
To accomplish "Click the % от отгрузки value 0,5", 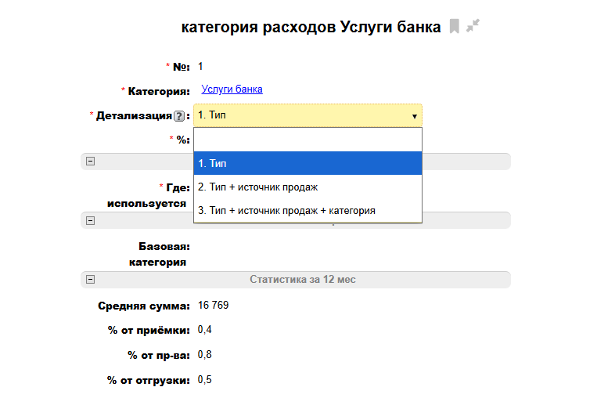I will [204, 379].
